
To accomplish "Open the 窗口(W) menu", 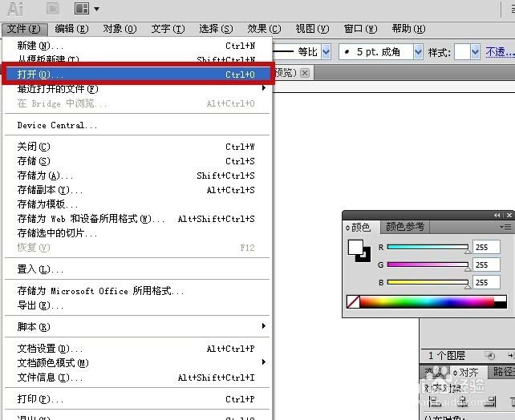I will coord(360,29).
